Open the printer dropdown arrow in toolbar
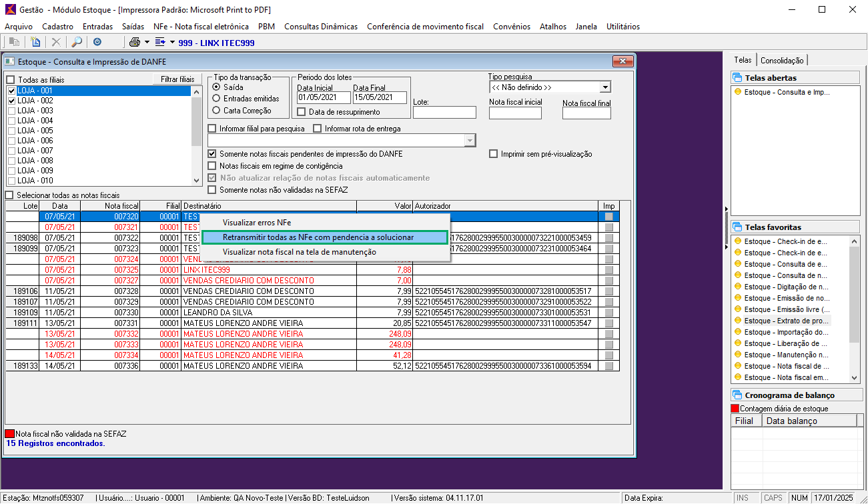868x504 pixels. [147, 42]
